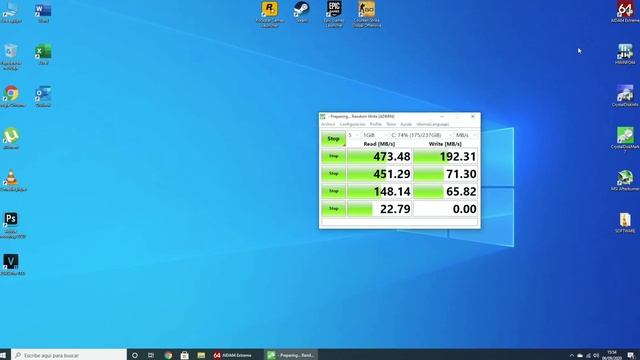Viewport: 640px width, 360px height.
Task: Select the uTorrent desktop shortcut
Action: click(11, 139)
